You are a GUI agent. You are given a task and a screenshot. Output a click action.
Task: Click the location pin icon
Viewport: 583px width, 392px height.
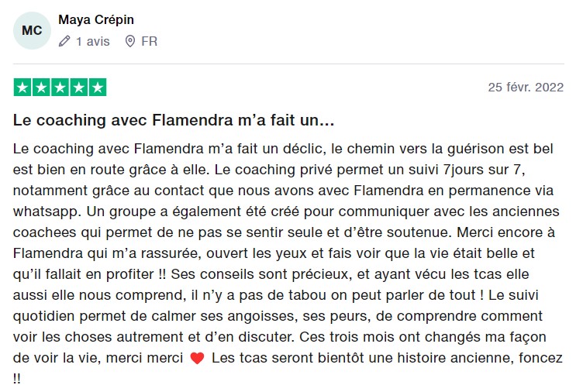point(130,41)
